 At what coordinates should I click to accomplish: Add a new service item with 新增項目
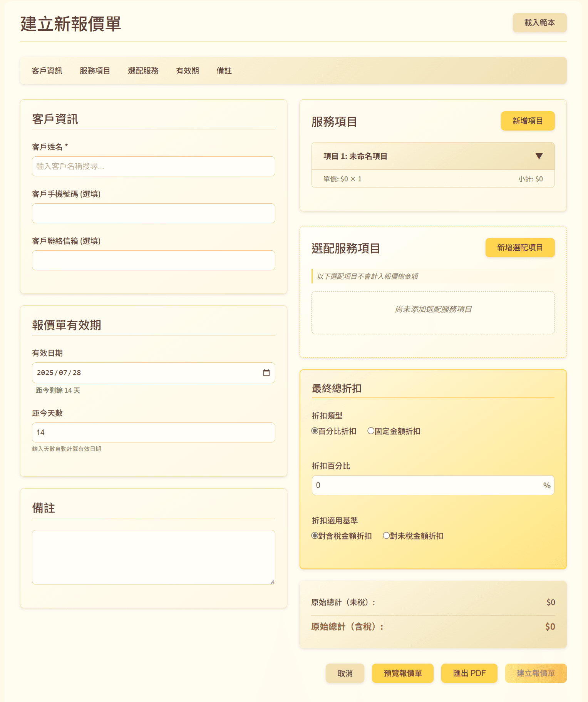527,121
